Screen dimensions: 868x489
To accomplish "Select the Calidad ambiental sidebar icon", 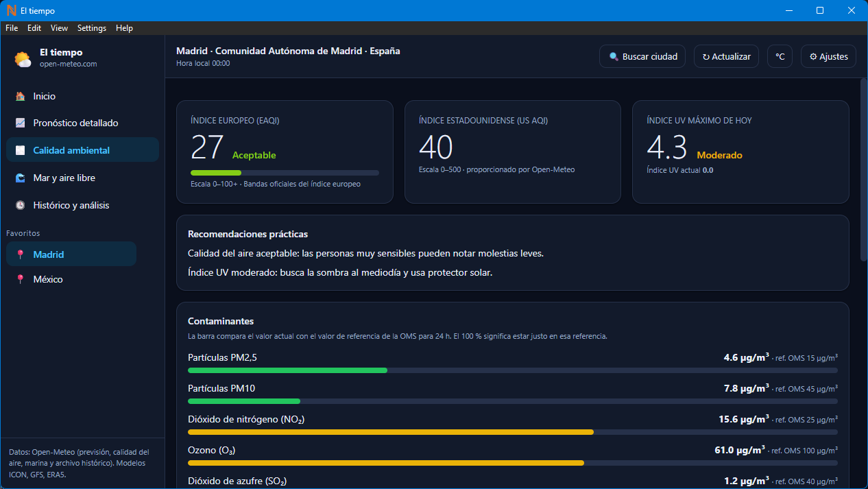I will (x=21, y=150).
